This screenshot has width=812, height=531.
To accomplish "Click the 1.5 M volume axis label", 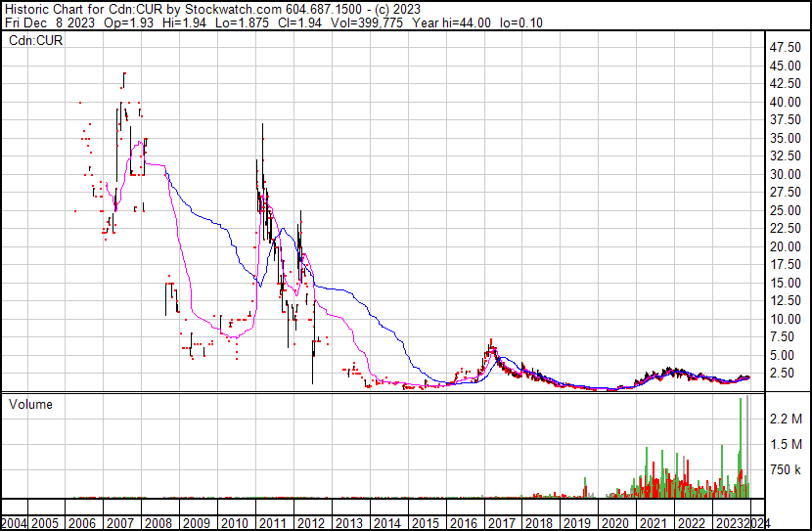I will pyautogui.click(x=785, y=444).
